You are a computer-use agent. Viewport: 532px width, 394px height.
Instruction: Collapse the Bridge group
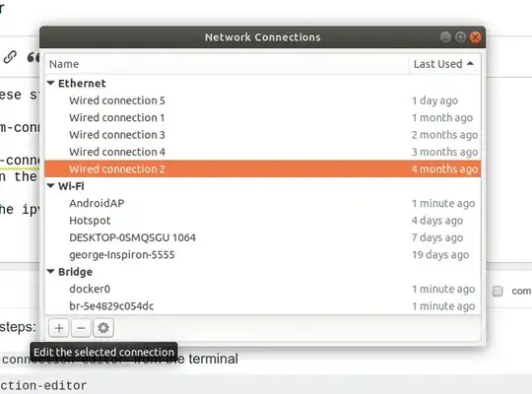coord(51,272)
